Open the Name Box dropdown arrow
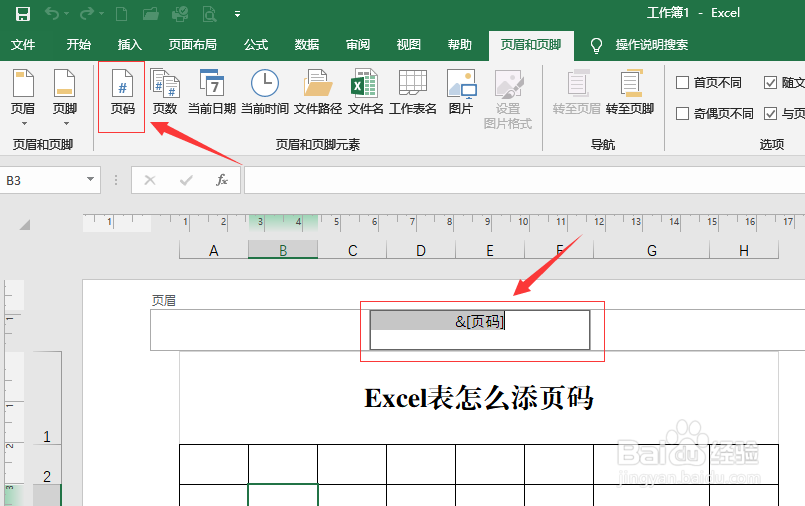 (90, 180)
